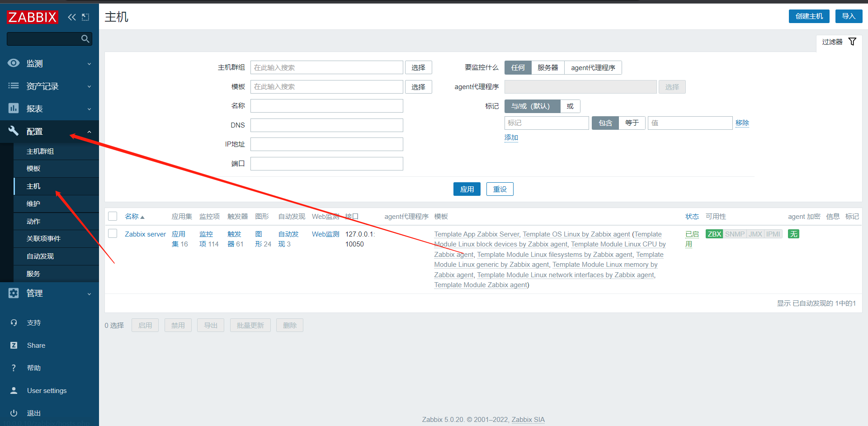Click the 移除 tag link
The width and height of the screenshot is (868, 426).
pos(742,123)
